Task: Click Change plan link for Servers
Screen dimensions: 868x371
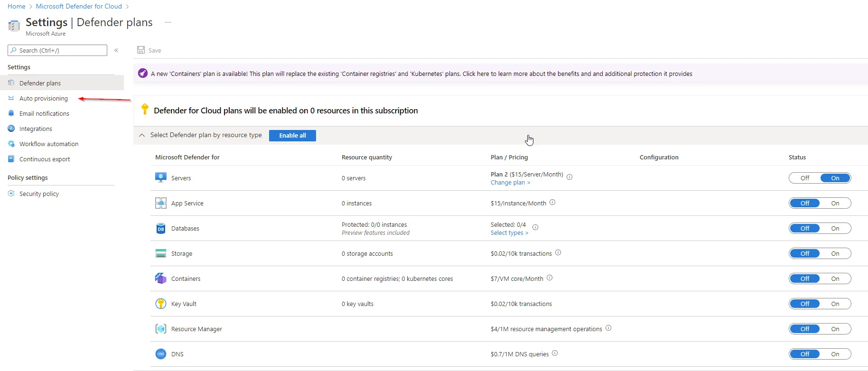Action: (510, 183)
